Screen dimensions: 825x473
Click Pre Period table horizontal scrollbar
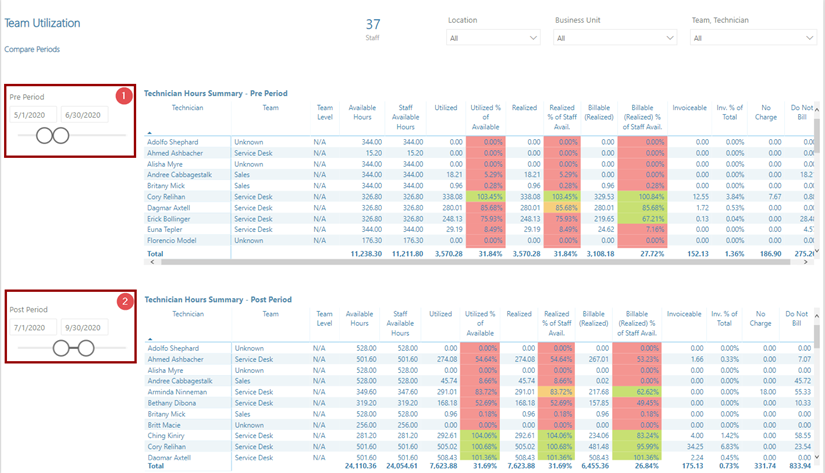(450, 262)
